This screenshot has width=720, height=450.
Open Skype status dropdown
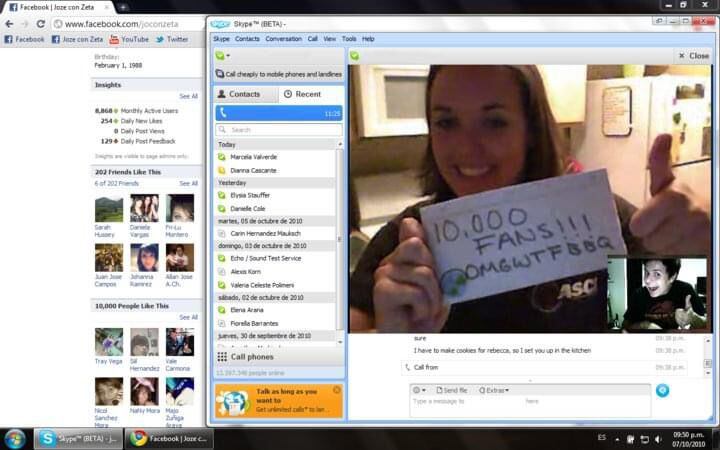pos(222,56)
